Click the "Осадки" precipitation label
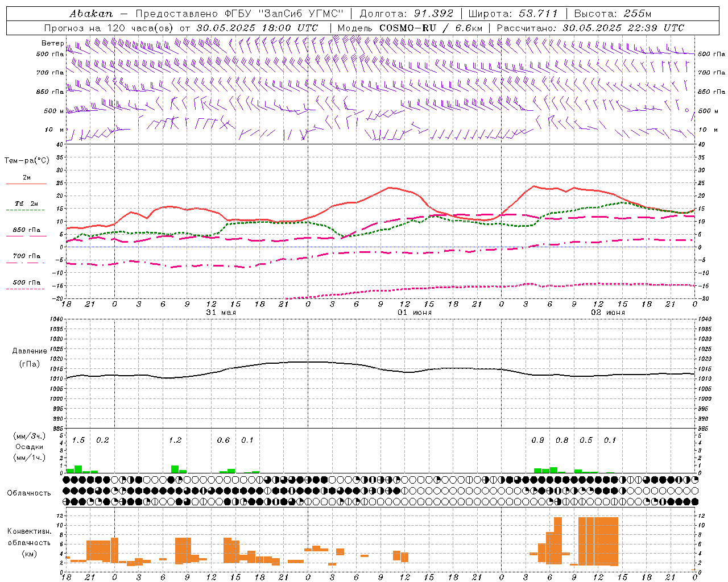The image size is (728, 582). (30, 447)
